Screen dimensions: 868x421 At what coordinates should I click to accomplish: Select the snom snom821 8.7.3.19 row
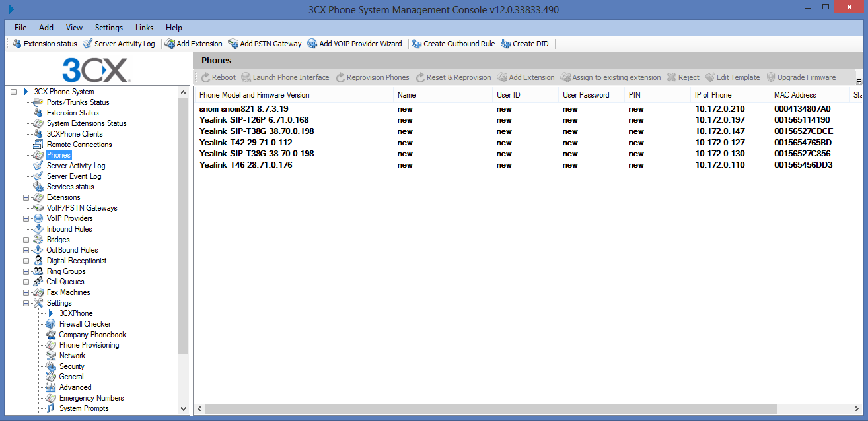[528, 109]
